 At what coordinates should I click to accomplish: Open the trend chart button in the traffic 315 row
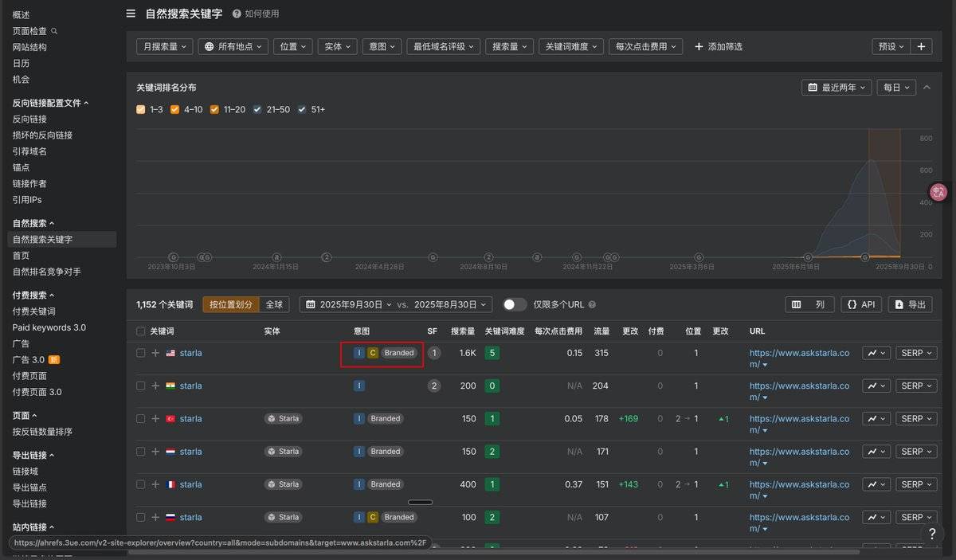[876, 353]
